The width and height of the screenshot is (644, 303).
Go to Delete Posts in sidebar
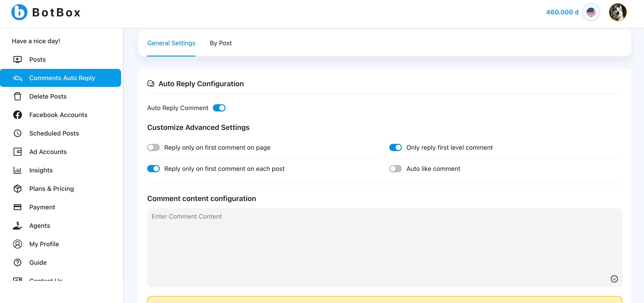(x=61, y=96)
